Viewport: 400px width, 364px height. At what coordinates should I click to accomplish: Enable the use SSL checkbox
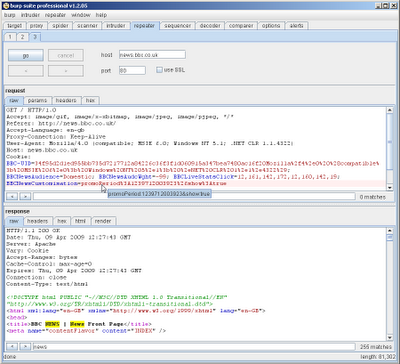point(159,70)
